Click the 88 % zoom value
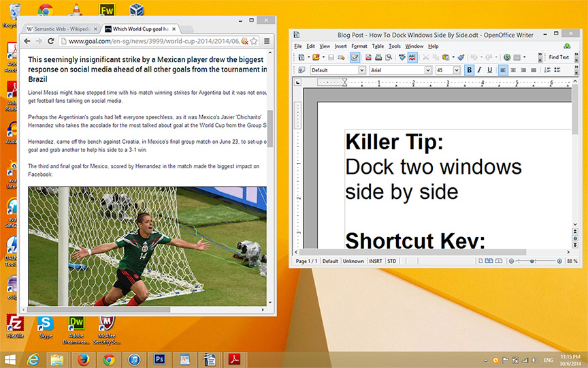The height and width of the screenshot is (368, 588). coord(572,261)
